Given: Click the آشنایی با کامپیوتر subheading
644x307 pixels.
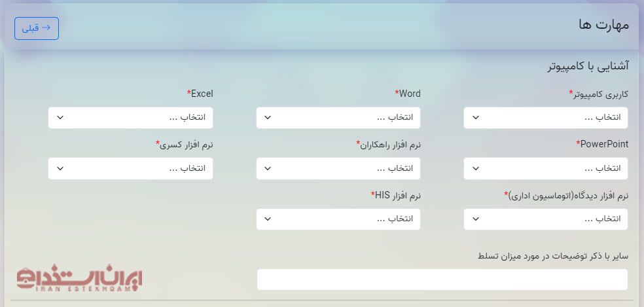Looking at the screenshot, I should pyautogui.click(x=588, y=67).
